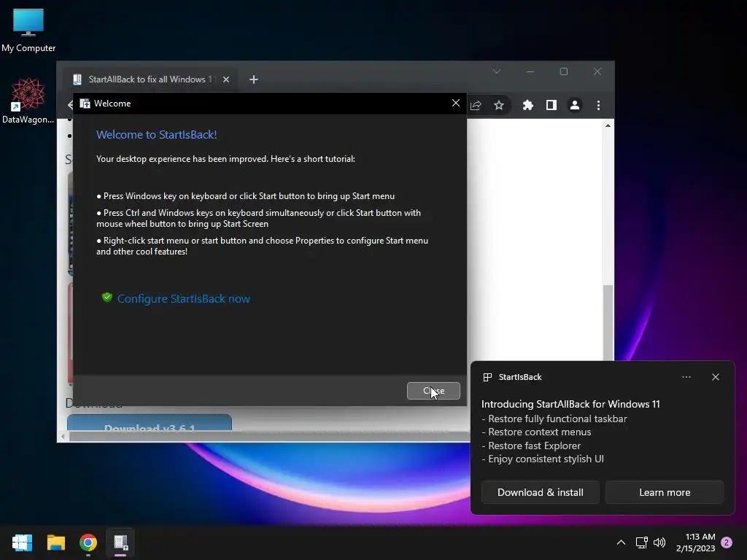The height and width of the screenshot is (560, 747).
Task: Open the DataWagon desktop shortcut
Action: (x=28, y=101)
